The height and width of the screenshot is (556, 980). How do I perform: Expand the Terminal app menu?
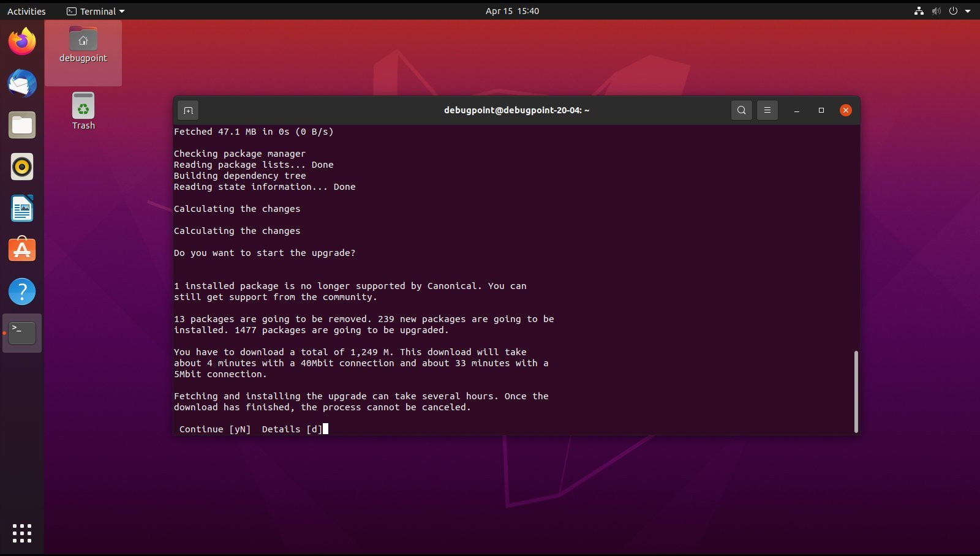(x=96, y=11)
